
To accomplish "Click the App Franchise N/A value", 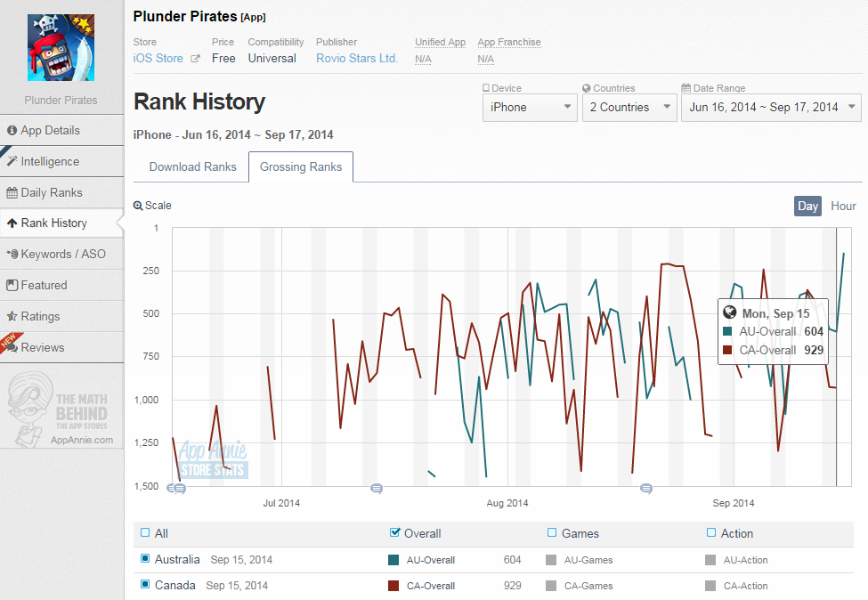I will click(485, 60).
